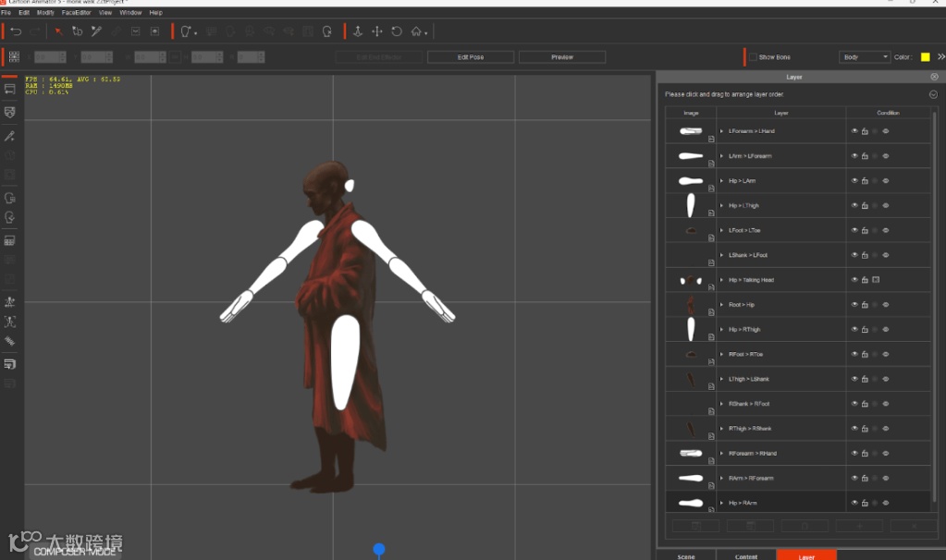Click the spring bone icon in left sidebar
The height and width of the screenshot is (560, 946).
pos(10,341)
